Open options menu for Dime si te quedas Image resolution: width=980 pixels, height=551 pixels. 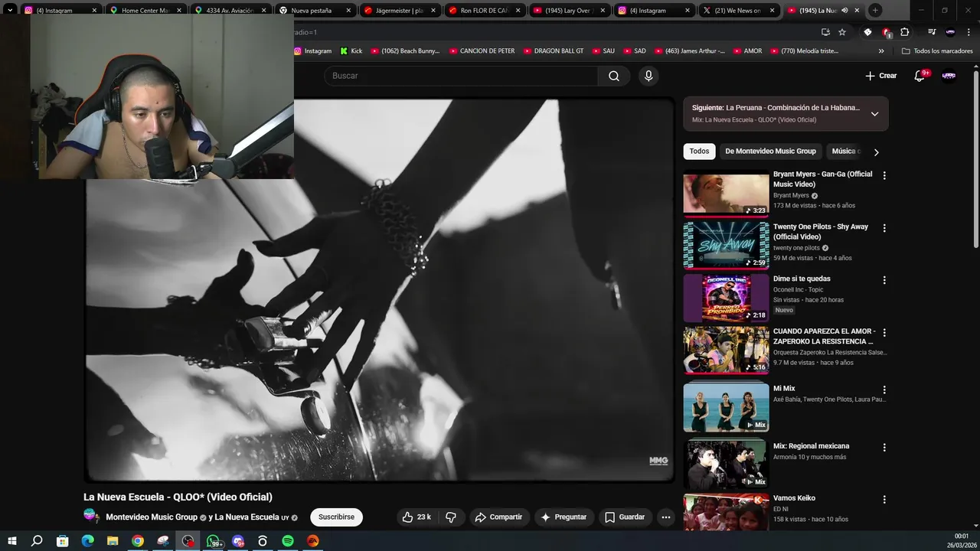pos(884,280)
